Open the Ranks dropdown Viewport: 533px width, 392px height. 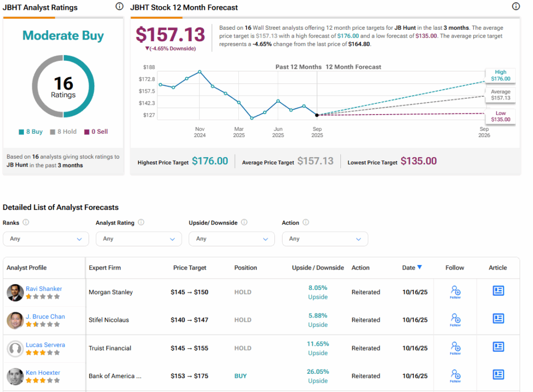(x=46, y=239)
